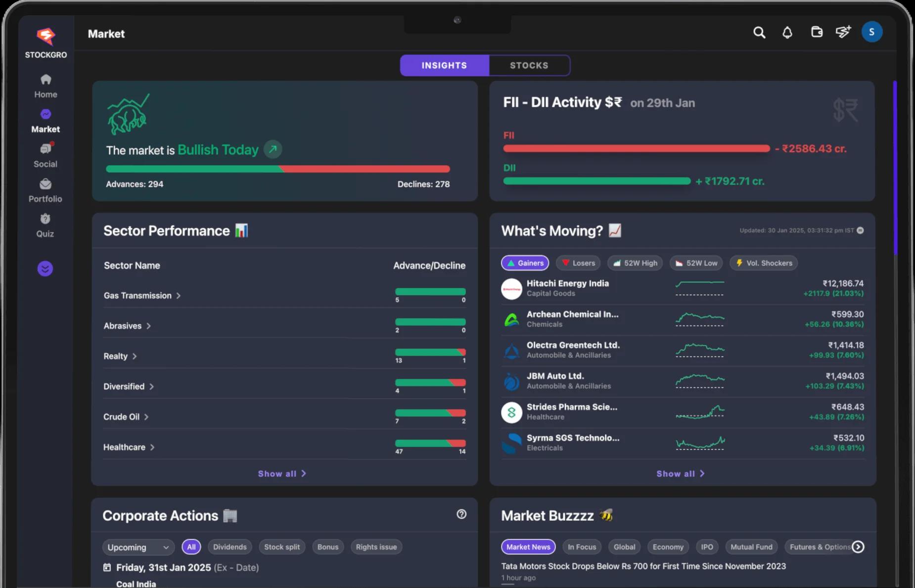The image size is (915, 588).
Task: Click the referral handshake icon
Action: [843, 32]
